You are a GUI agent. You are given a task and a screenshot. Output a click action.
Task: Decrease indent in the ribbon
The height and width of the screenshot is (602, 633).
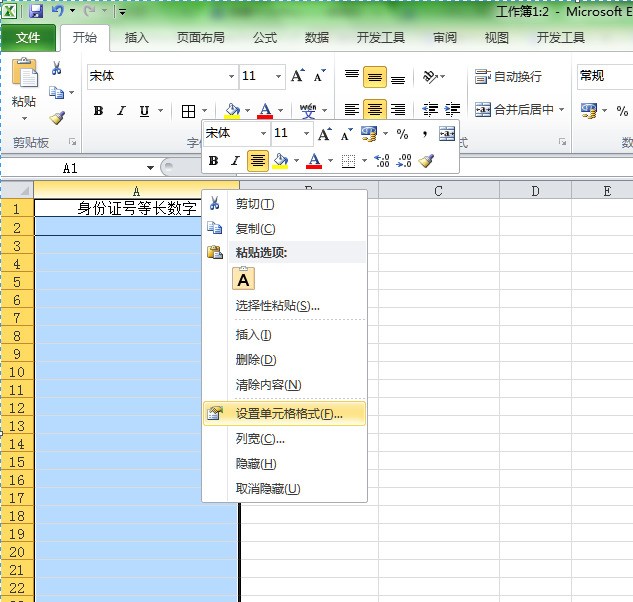point(430,109)
